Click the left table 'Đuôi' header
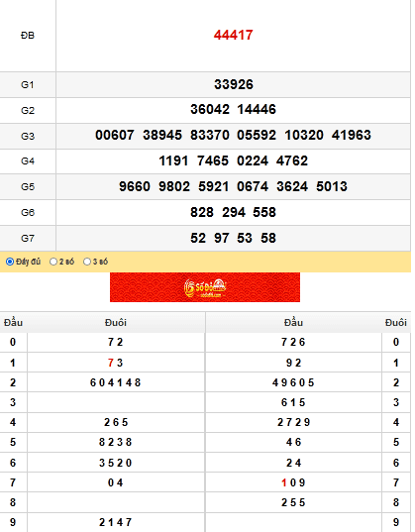 coord(116,322)
